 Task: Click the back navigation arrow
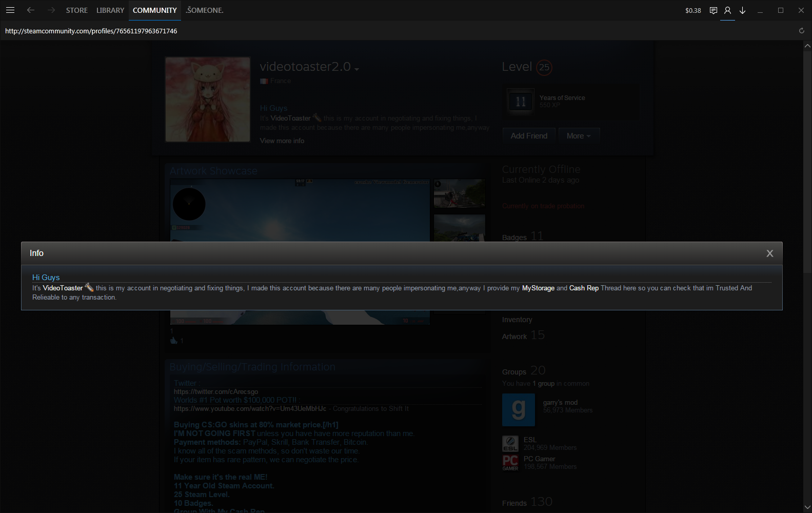pyautogui.click(x=31, y=10)
